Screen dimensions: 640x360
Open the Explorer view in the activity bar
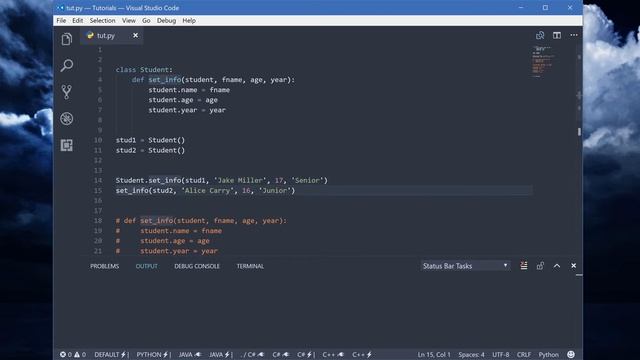click(x=67, y=39)
